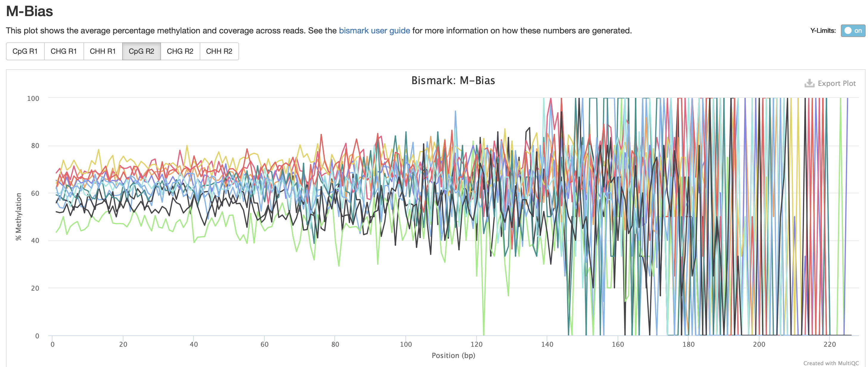Click the active CpG R2 tab
868x367 pixels.
click(x=141, y=51)
